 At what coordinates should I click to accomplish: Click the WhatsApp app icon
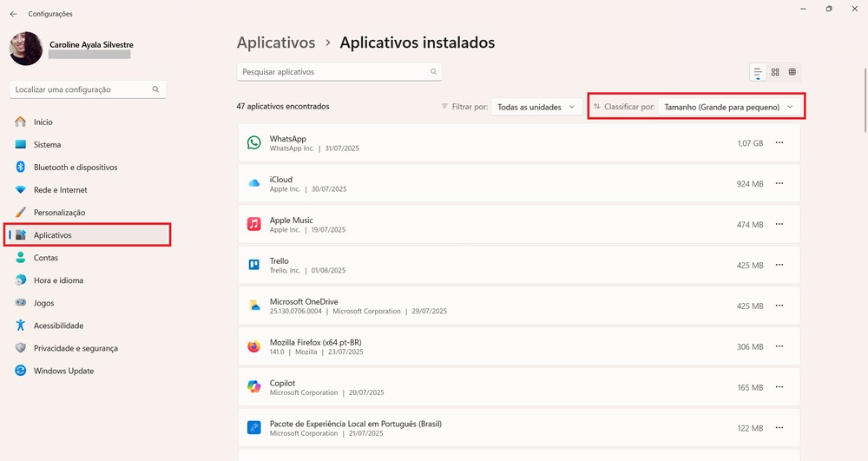254,142
